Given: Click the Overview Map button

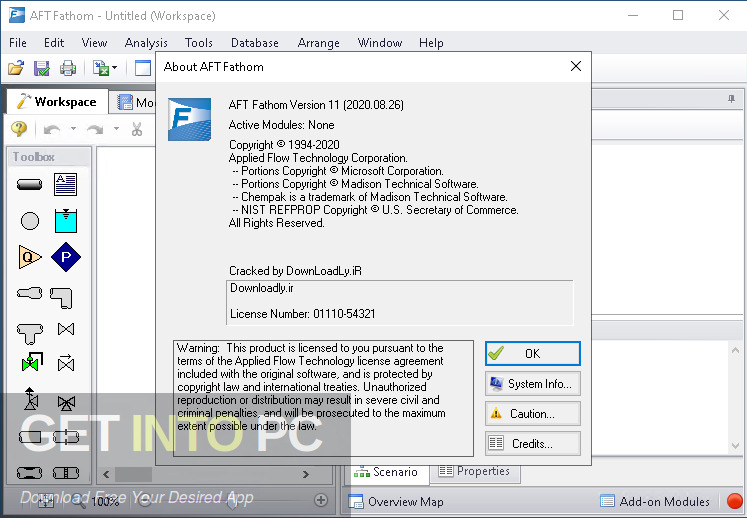Looking at the screenshot, I should [396, 502].
